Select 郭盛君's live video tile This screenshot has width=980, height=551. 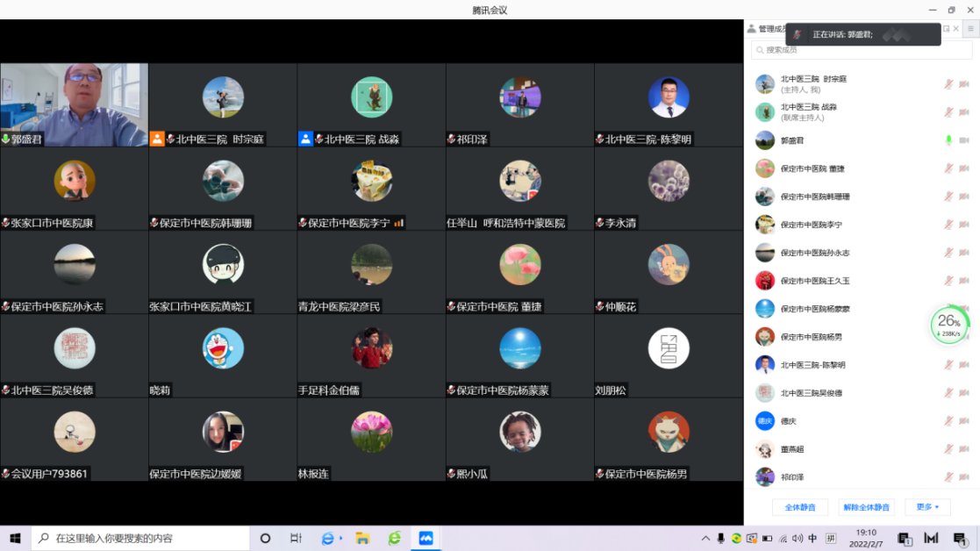coord(74,104)
